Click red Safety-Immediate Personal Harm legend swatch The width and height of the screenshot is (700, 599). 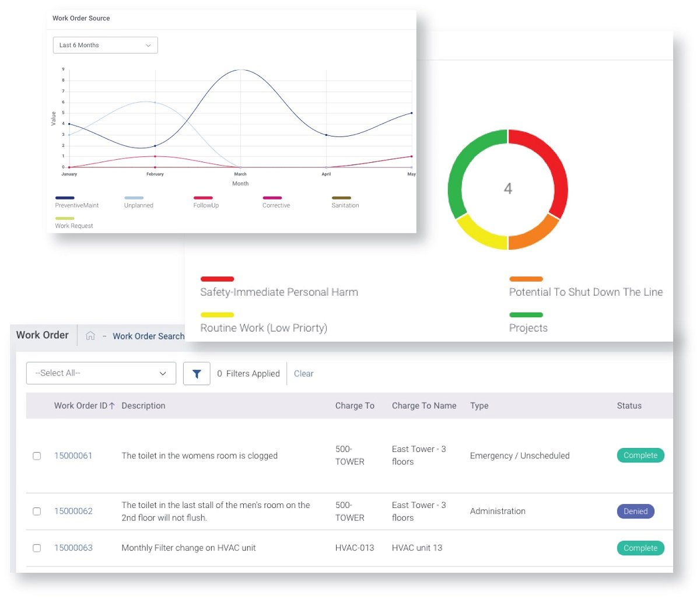coord(217,279)
